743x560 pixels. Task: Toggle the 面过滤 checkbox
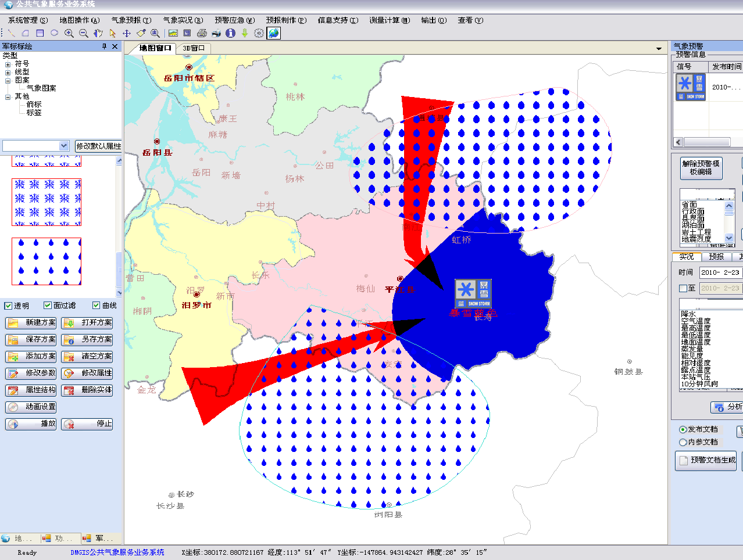click(48, 306)
